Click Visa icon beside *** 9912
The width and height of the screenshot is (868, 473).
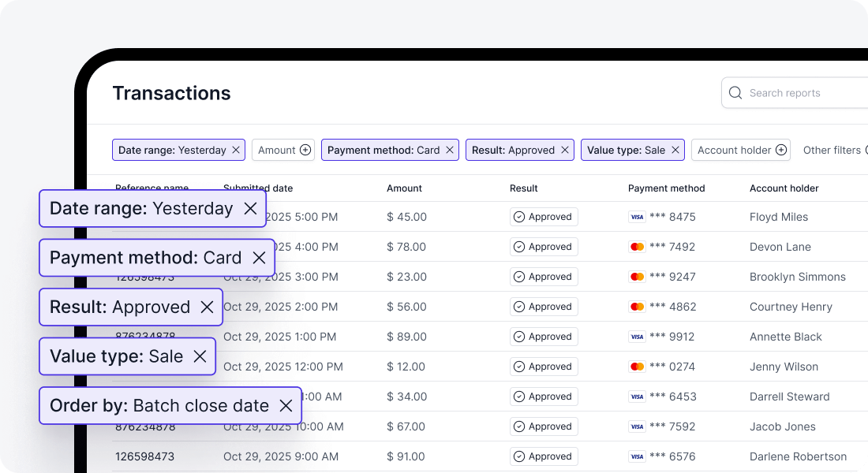(637, 337)
